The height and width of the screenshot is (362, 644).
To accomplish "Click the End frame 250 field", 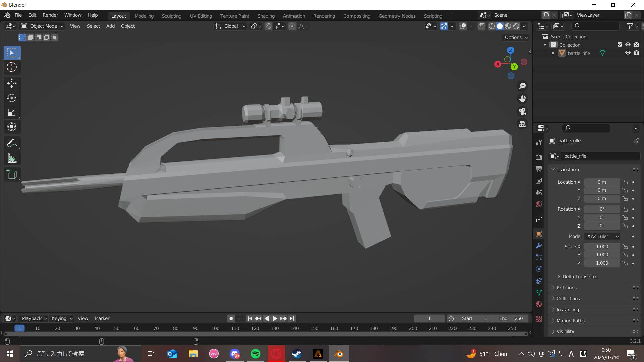I will (511, 318).
